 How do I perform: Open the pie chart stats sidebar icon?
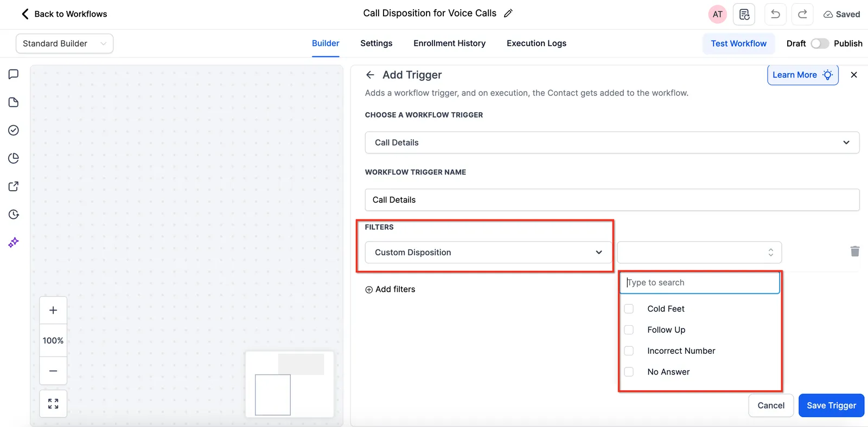[x=14, y=158]
